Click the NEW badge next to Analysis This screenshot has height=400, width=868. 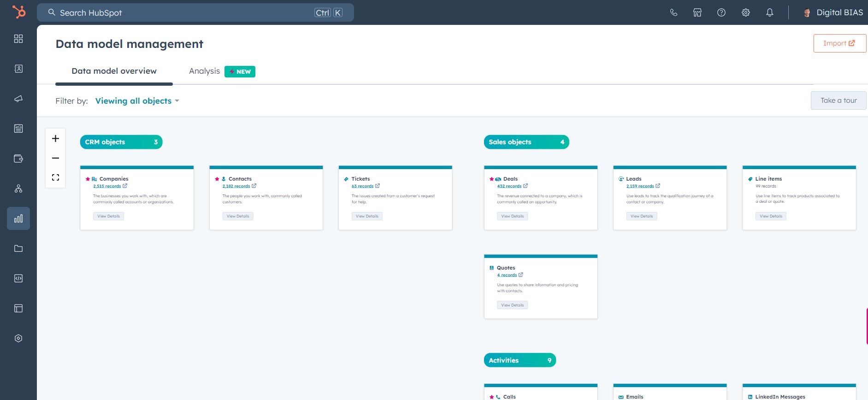pyautogui.click(x=240, y=71)
